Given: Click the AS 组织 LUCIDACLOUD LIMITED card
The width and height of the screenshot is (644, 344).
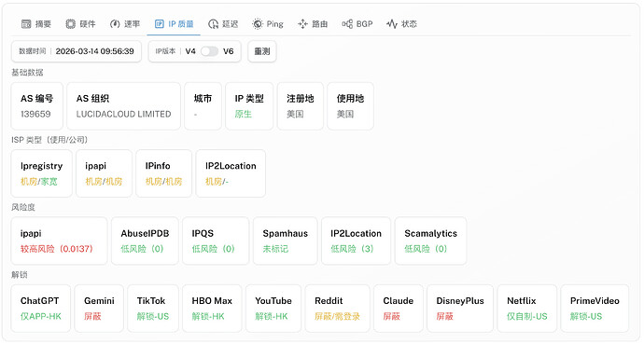Looking at the screenshot, I should click(x=123, y=106).
